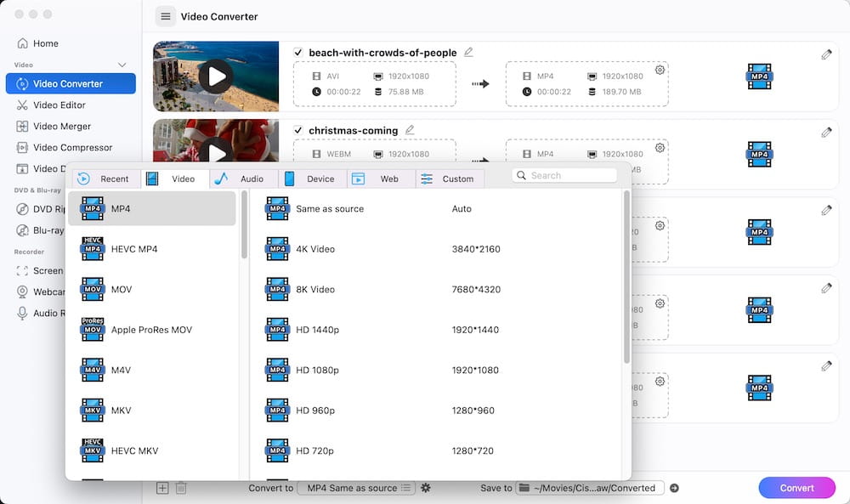Viewport: 850px width, 504px height.
Task: Open settings gear on the third video row
Action: coord(660,225)
